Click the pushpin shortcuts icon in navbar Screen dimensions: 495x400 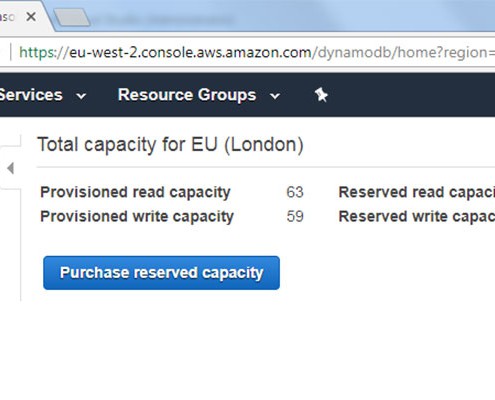pyautogui.click(x=321, y=95)
